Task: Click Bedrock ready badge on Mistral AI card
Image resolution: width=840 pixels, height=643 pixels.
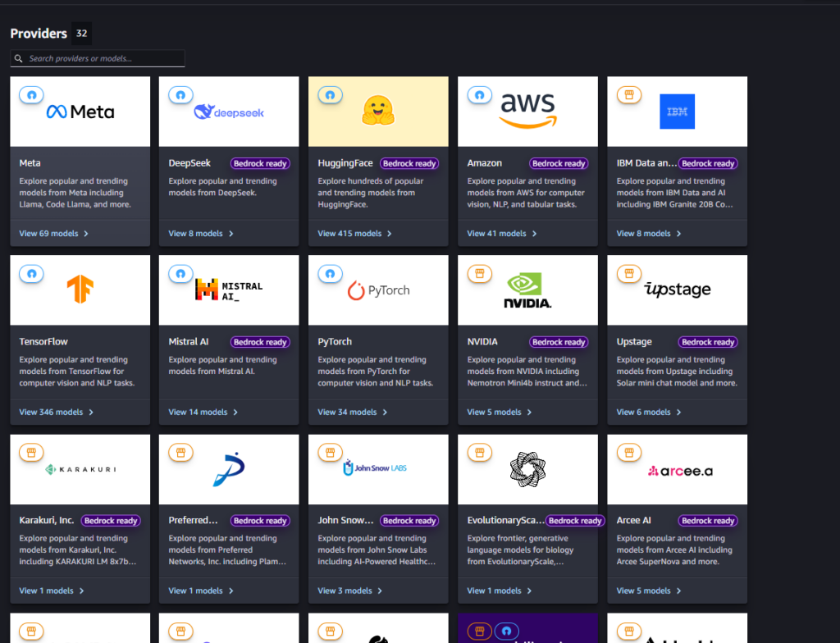Action: [x=260, y=342]
